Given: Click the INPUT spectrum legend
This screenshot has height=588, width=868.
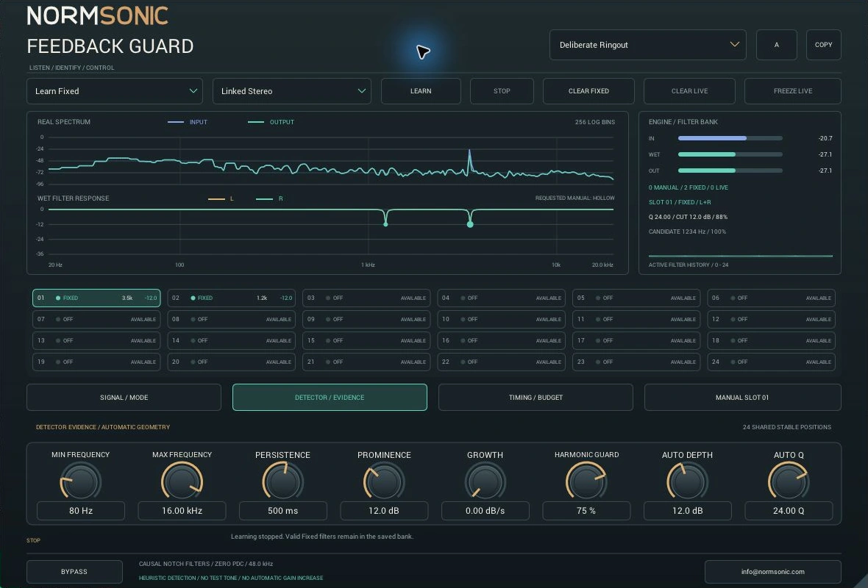Looking at the screenshot, I should point(188,122).
